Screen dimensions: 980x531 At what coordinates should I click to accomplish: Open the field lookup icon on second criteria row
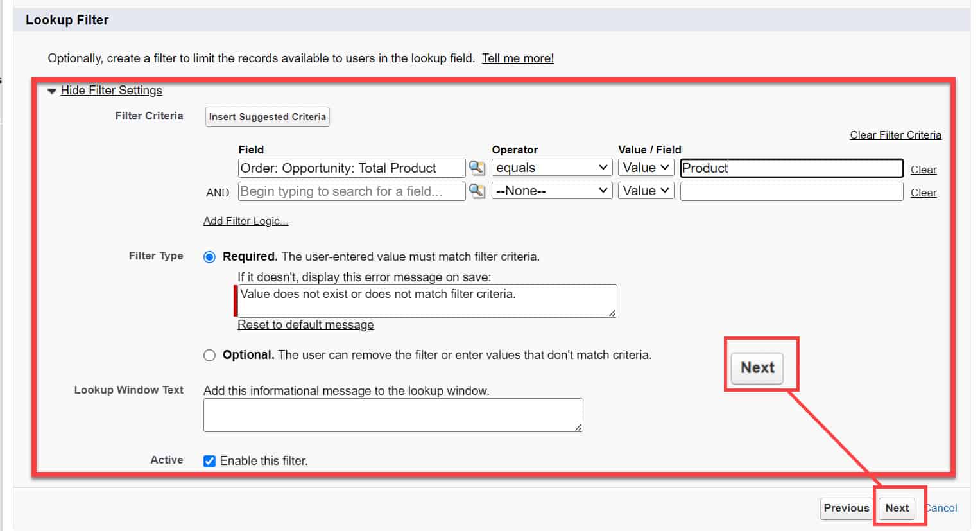(x=477, y=191)
